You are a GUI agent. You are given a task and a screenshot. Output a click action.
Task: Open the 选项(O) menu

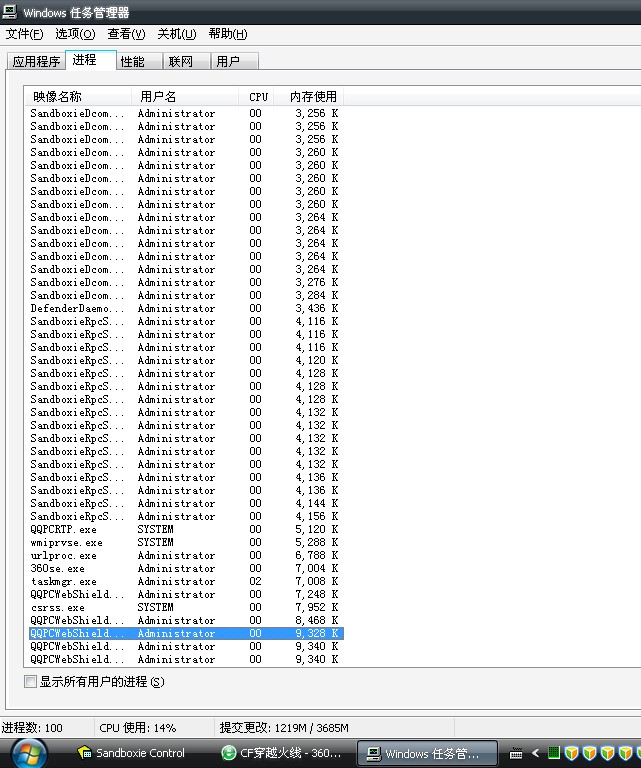75,34
